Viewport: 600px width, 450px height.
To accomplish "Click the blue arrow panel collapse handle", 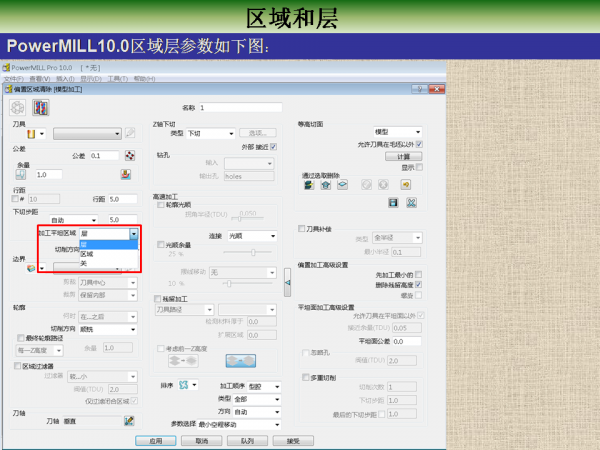I will click(287, 282).
